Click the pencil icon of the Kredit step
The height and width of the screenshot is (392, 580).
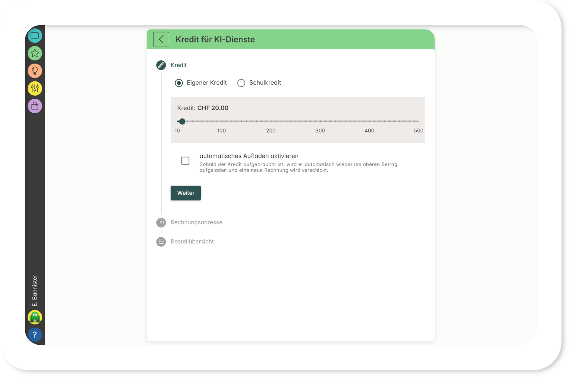click(x=161, y=65)
